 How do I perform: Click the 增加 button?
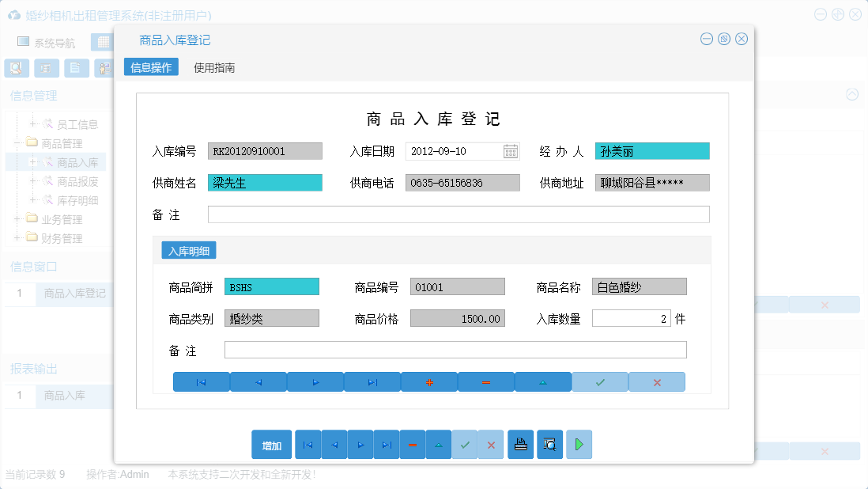[271, 444]
